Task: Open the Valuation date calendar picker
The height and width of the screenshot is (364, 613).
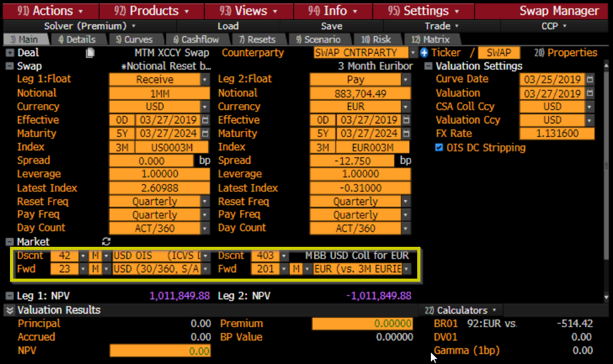Action: (590, 93)
